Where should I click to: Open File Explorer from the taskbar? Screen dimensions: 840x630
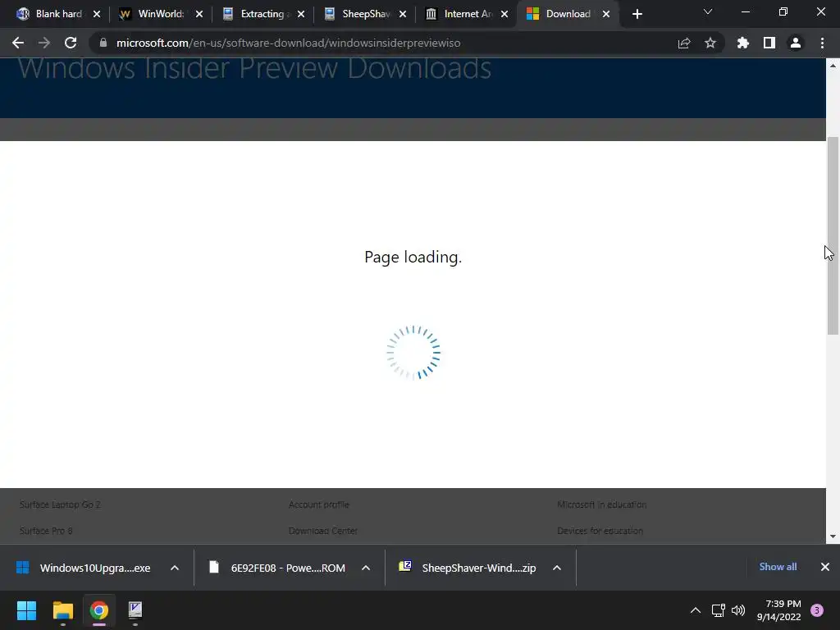pos(62,610)
